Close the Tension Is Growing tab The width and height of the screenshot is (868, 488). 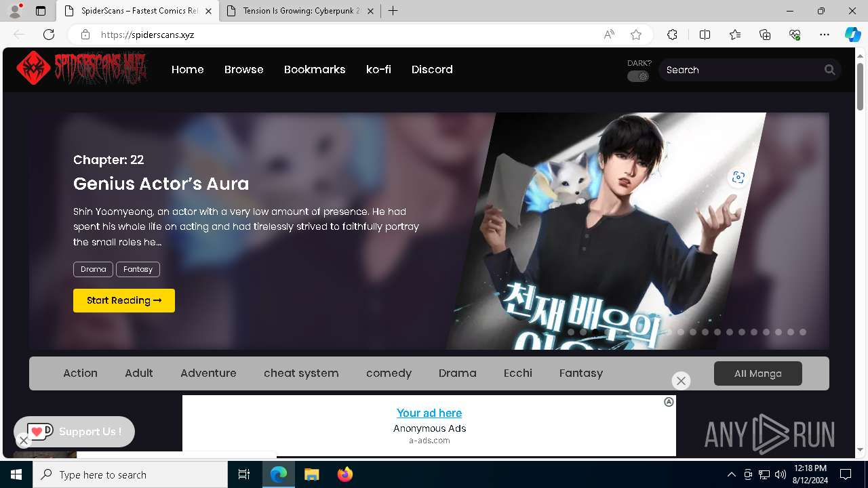372,11
